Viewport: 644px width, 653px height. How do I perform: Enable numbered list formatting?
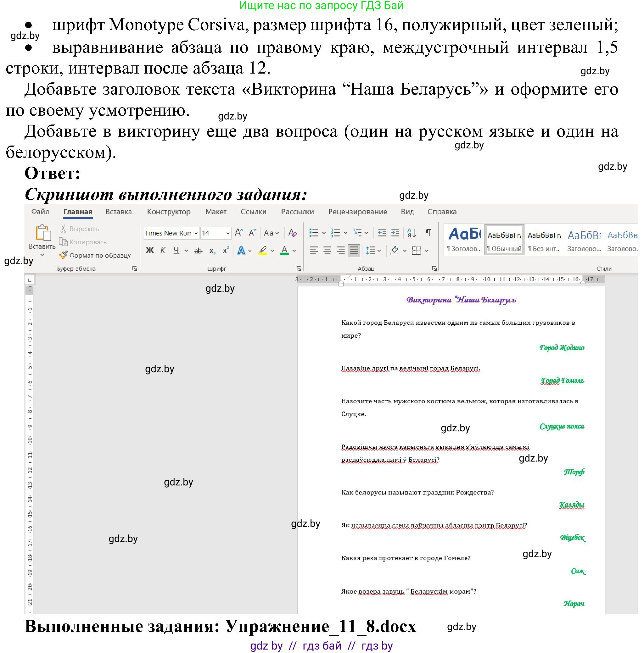click(x=336, y=233)
